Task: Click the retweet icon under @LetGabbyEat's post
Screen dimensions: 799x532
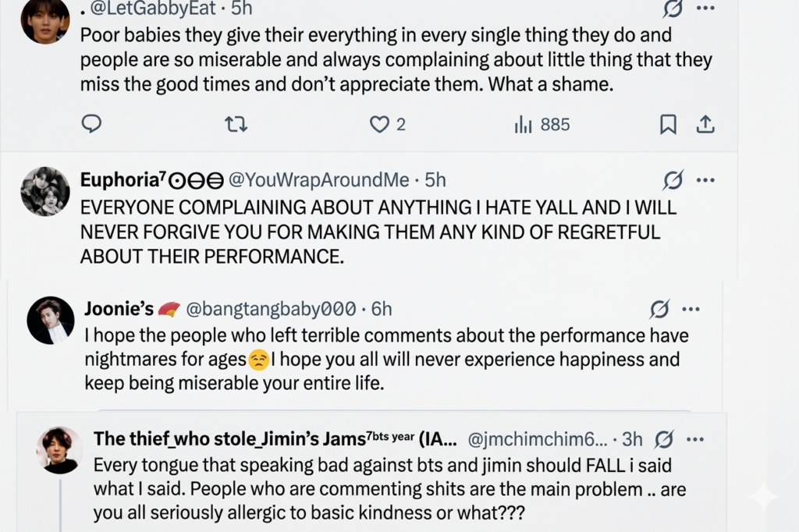Action: click(236, 123)
